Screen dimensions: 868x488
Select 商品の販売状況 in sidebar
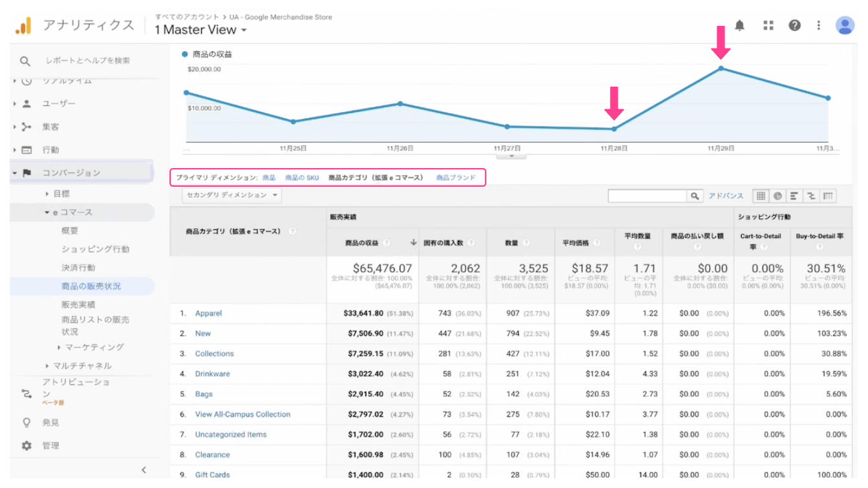(x=91, y=286)
